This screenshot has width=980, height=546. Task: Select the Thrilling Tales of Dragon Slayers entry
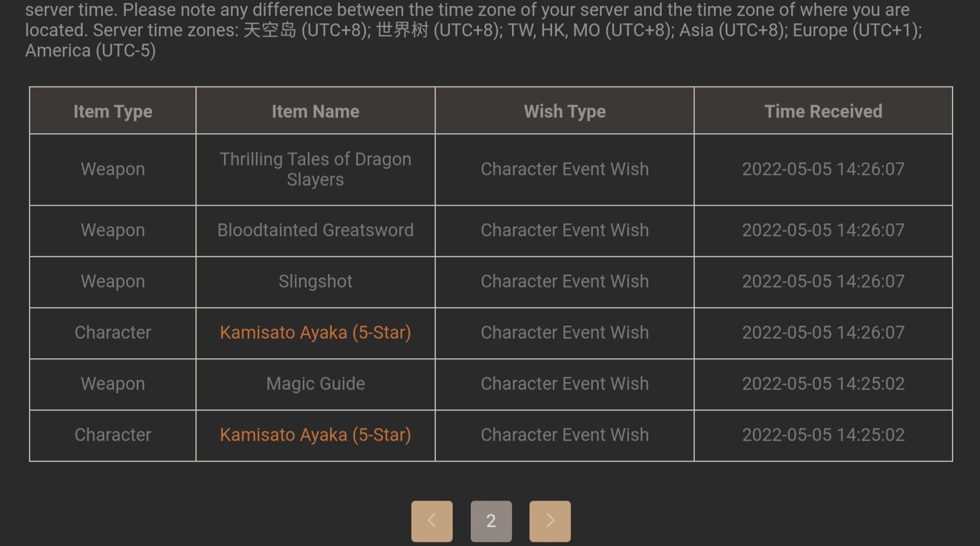click(315, 169)
